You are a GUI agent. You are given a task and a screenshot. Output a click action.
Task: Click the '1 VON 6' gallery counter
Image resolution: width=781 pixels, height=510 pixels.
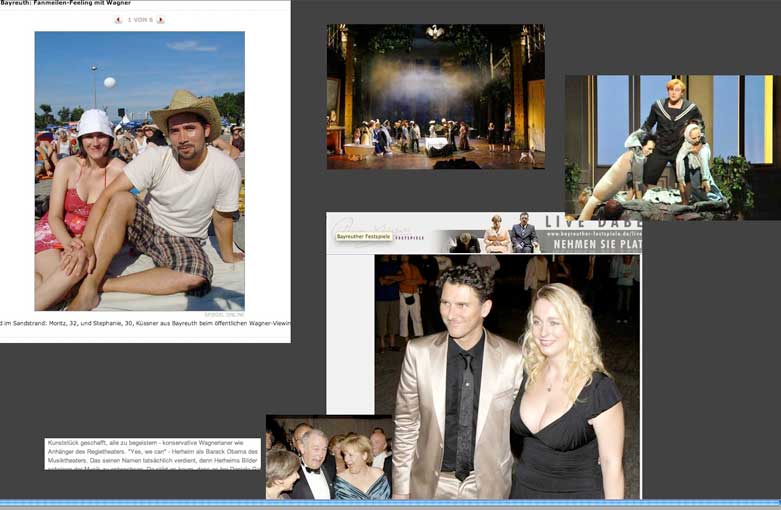click(x=139, y=20)
